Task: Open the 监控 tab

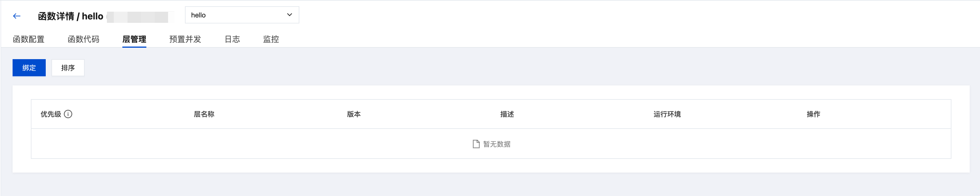Action: pos(271,39)
